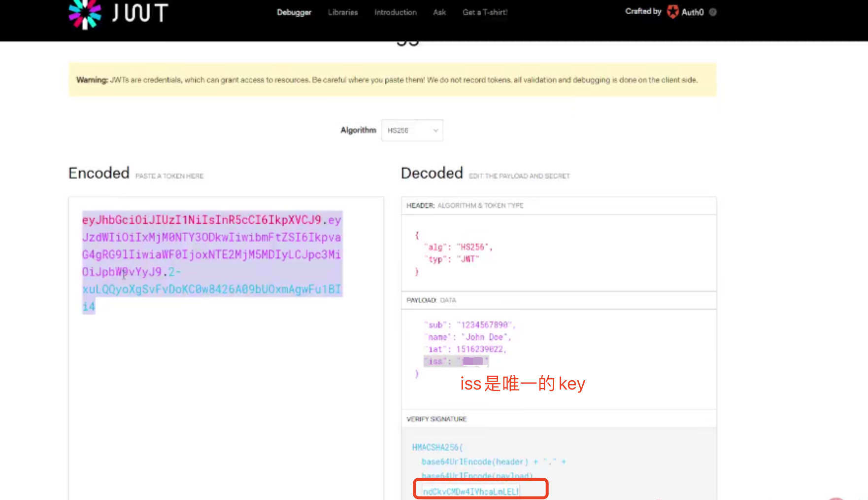The image size is (868, 500).
Task: Click the VERIFY SIGNATURE label
Action: (436, 419)
